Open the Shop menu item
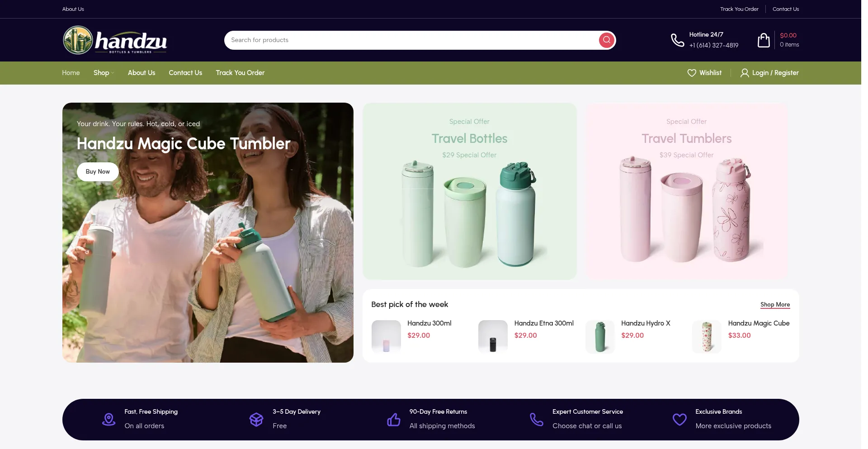Screen dimensions: 868x449 pyautogui.click(x=101, y=73)
